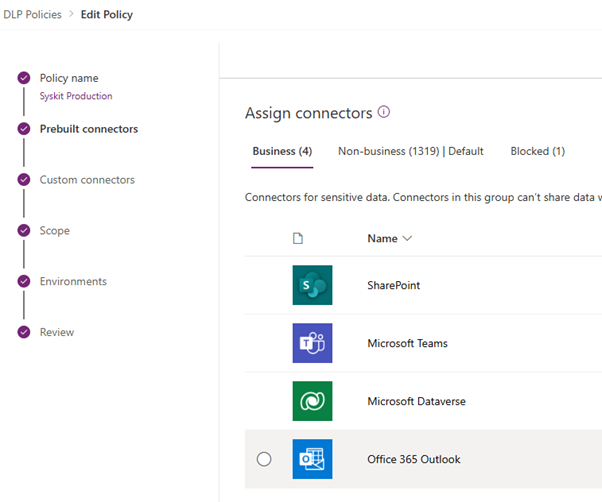
Task: Open the Syskit Production policy name
Action: point(76,96)
